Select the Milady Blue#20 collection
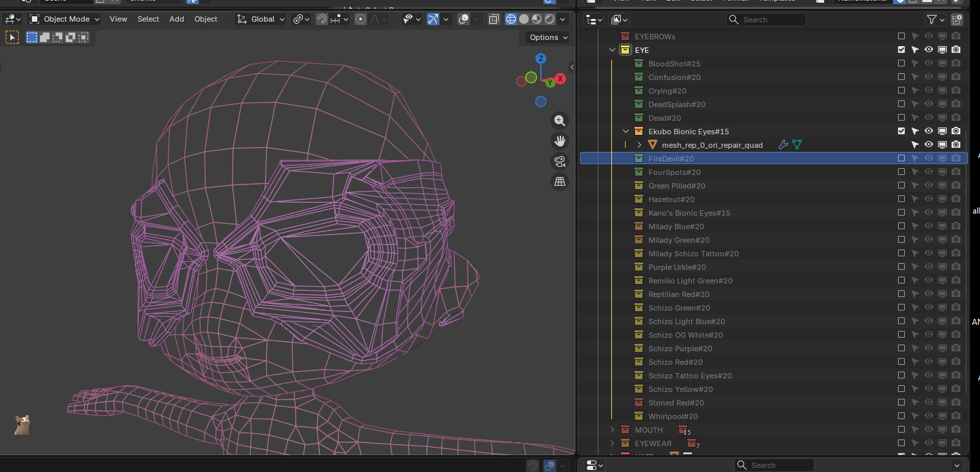The height and width of the screenshot is (472, 980). coord(676,227)
